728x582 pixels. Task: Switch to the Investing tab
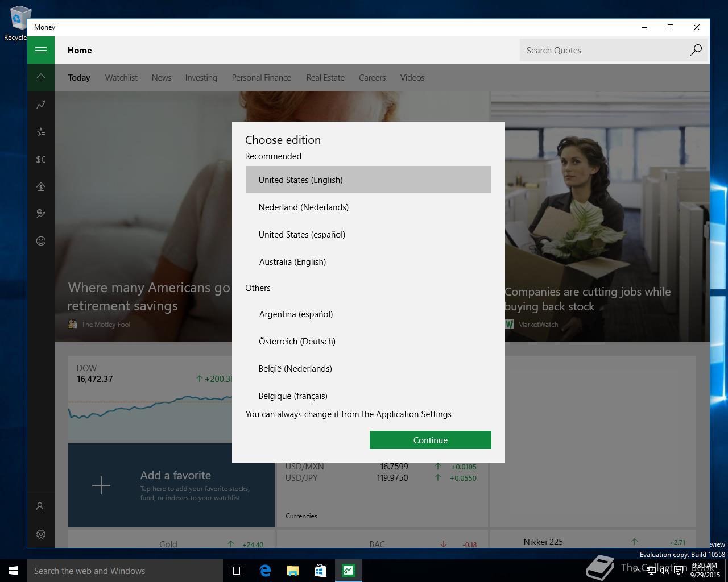pyautogui.click(x=201, y=78)
